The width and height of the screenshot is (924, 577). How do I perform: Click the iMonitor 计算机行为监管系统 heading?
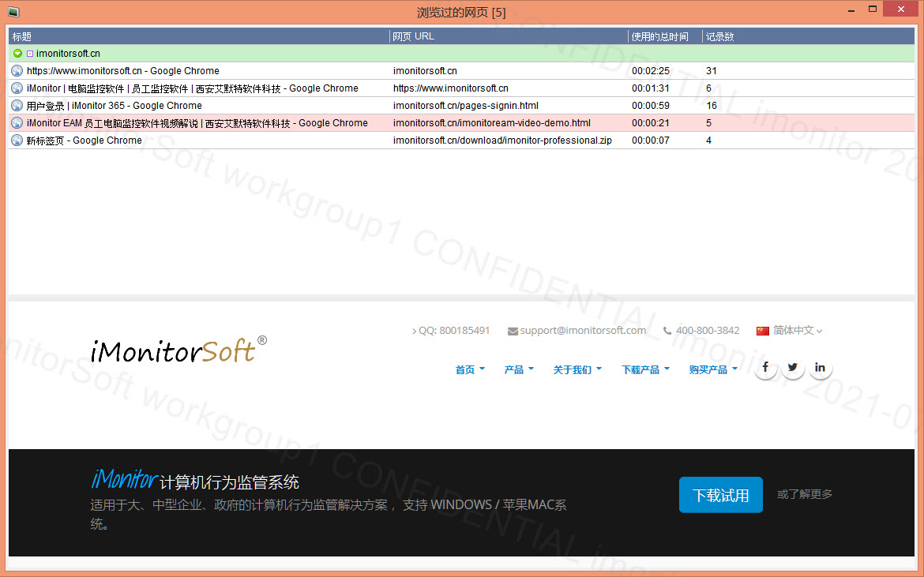tap(194, 481)
